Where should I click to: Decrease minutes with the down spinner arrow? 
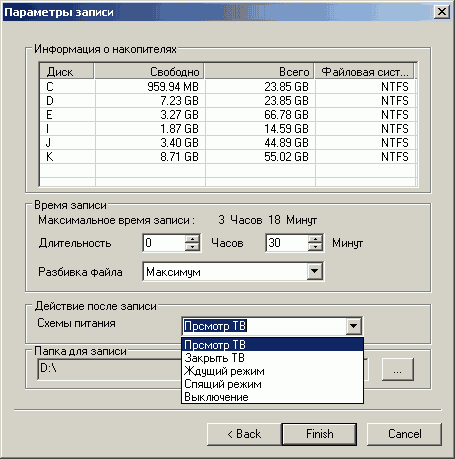(315, 247)
